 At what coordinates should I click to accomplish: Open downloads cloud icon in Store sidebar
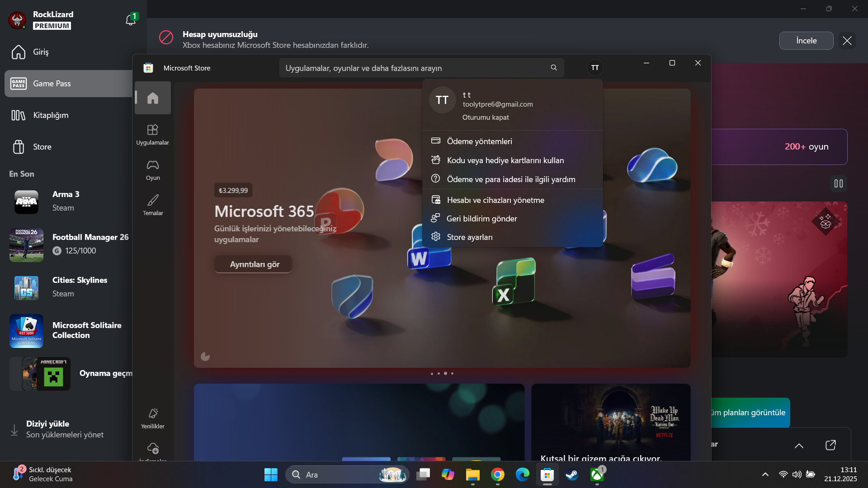point(153,448)
